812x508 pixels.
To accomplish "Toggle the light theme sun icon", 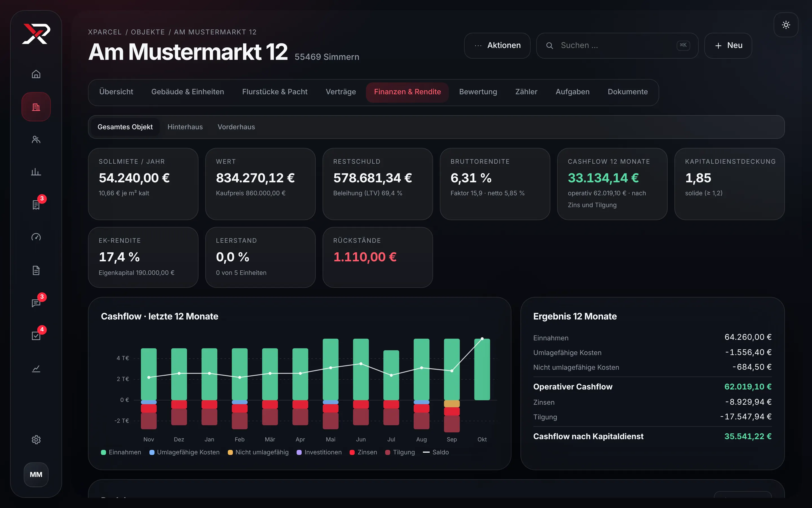I will (786, 25).
